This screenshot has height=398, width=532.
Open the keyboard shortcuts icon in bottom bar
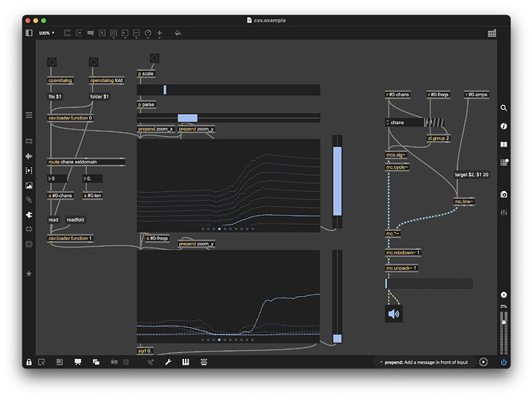click(x=204, y=362)
